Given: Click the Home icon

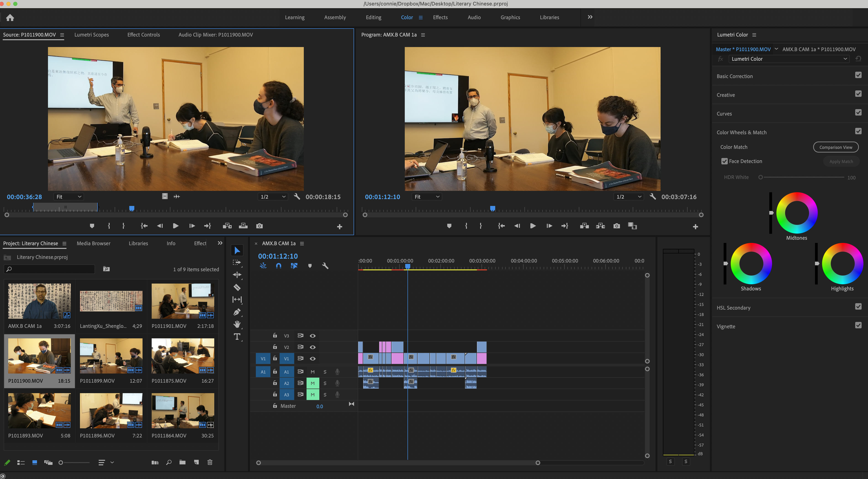Looking at the screenshot, I should tap(10, 18).
